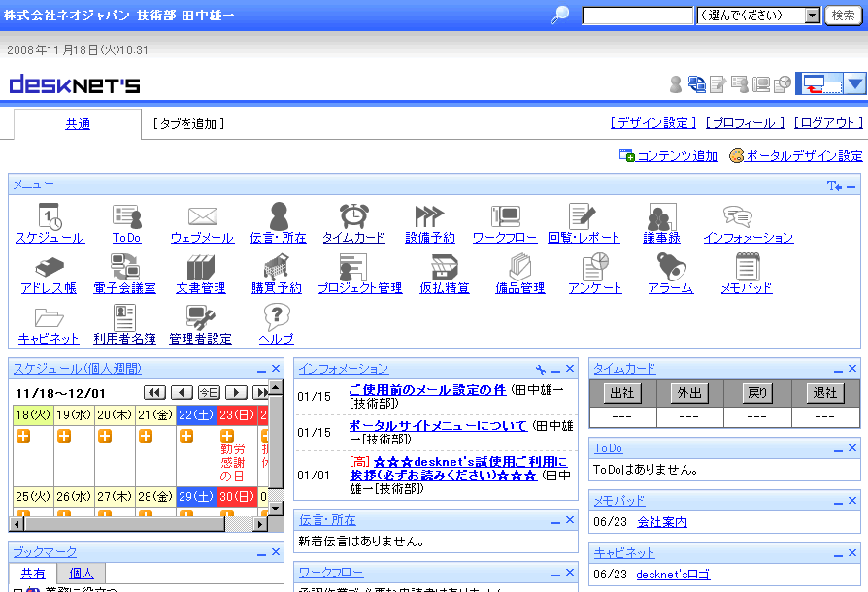The height and width of the screenshot is (592, 868).
Task: Minimize the スケジュール(個人週間) panel
Action: coord(262,370)
